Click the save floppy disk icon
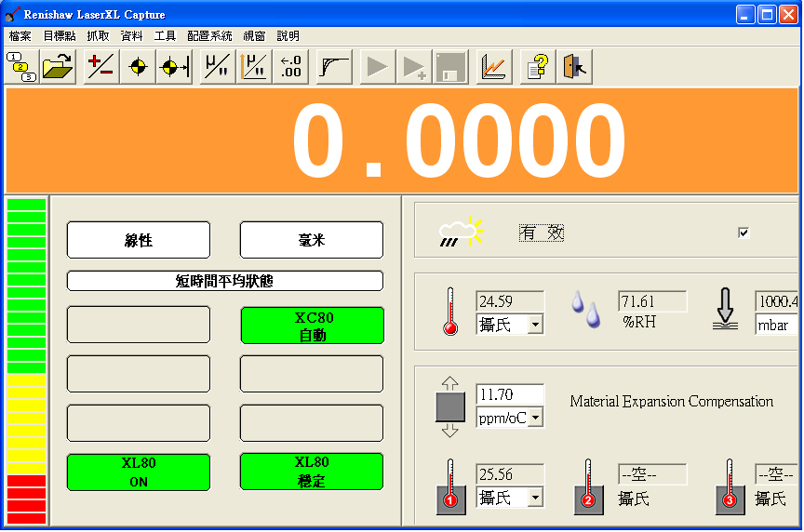The height and width of the screenshot is (532, 804). [x=450, y=67]
